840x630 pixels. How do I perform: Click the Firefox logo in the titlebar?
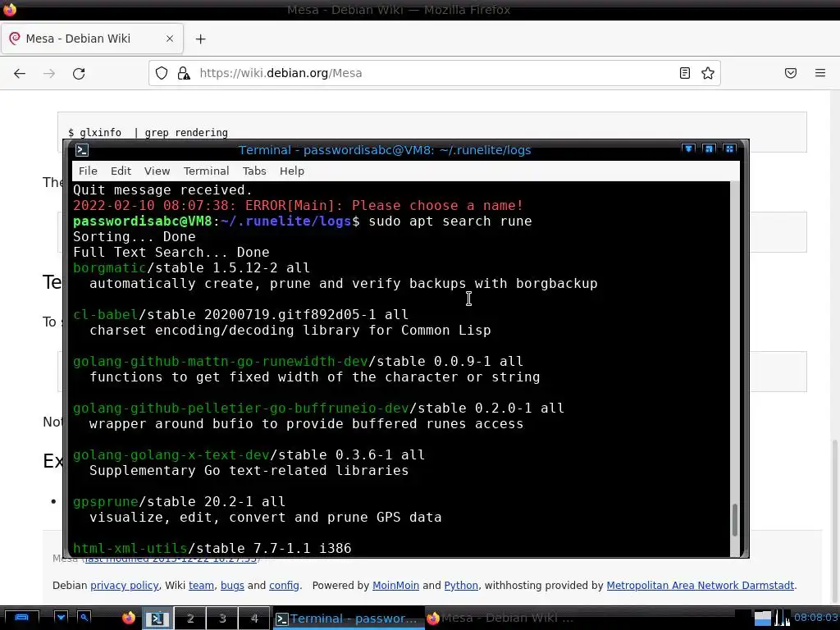click(x=10, y=9)
